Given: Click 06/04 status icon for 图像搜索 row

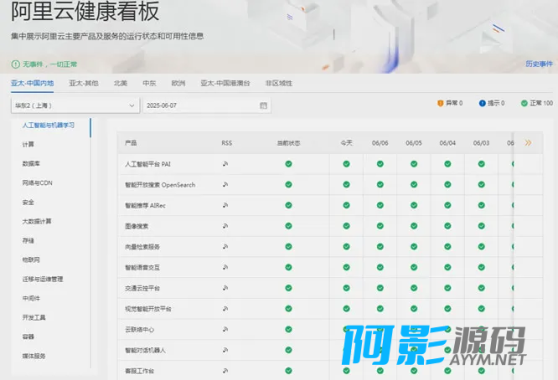Looking at the screenshot, I should click(x=448, y=226).
